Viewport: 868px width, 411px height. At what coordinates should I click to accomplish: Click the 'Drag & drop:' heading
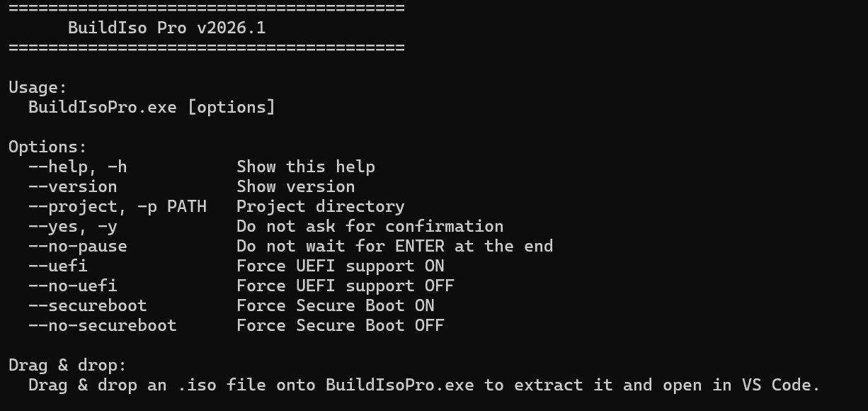coord(67,366)
